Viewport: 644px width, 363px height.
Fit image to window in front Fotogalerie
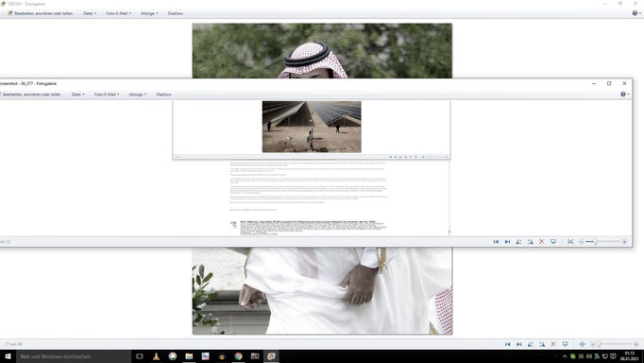(570, 242)
